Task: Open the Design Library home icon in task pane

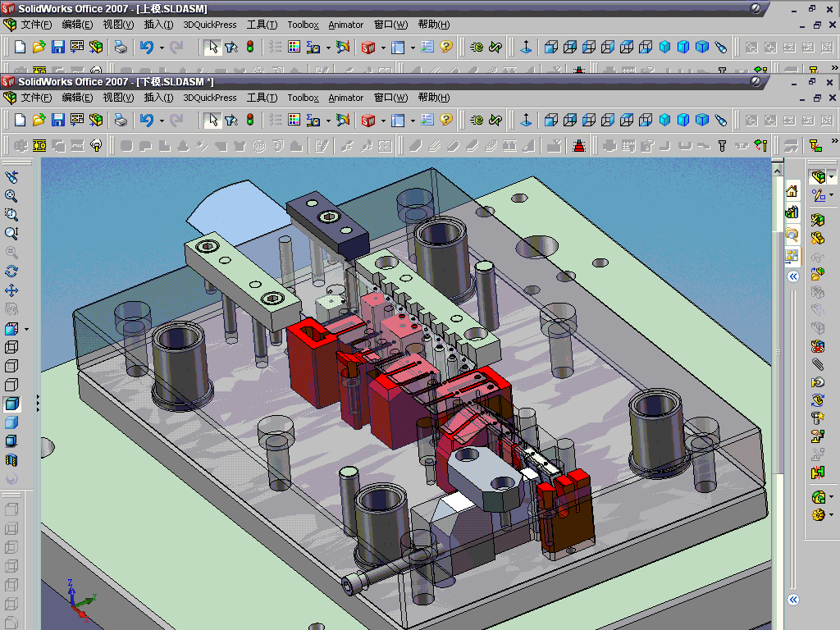Action: (x=792, y=191)
